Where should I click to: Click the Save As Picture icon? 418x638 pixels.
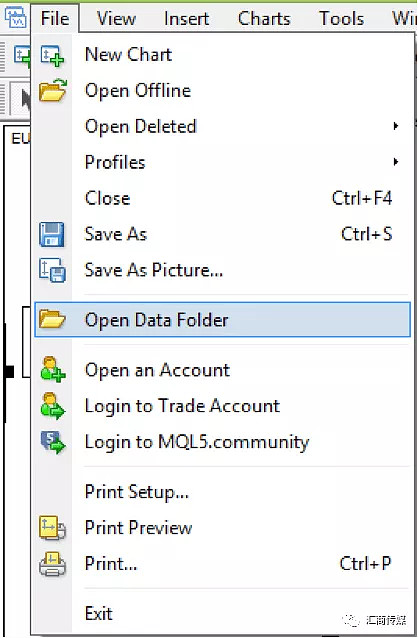tap(53, 270)
